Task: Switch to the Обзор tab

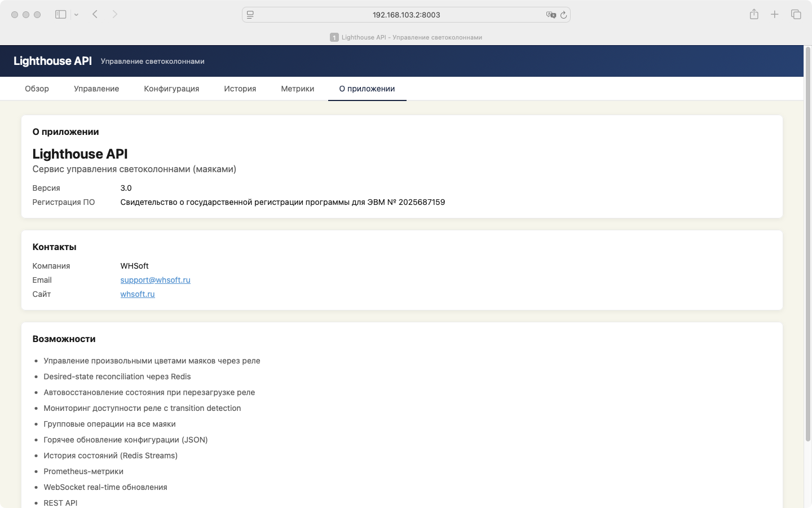Action: tap(36, 89)
